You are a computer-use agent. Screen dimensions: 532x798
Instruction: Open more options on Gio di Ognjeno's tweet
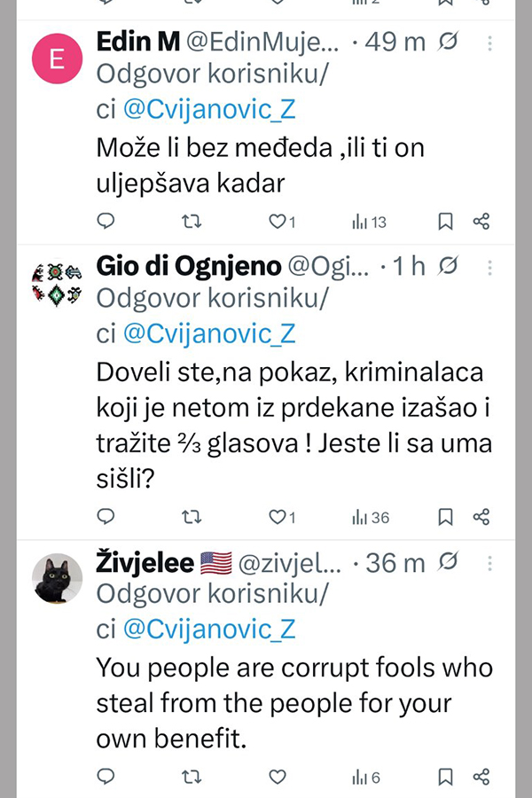click(489, 268)
